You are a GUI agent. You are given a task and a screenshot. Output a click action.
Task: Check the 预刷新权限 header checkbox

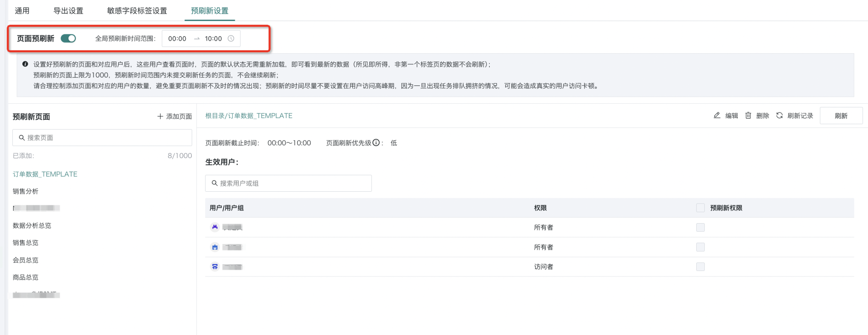tap(700, 208)
